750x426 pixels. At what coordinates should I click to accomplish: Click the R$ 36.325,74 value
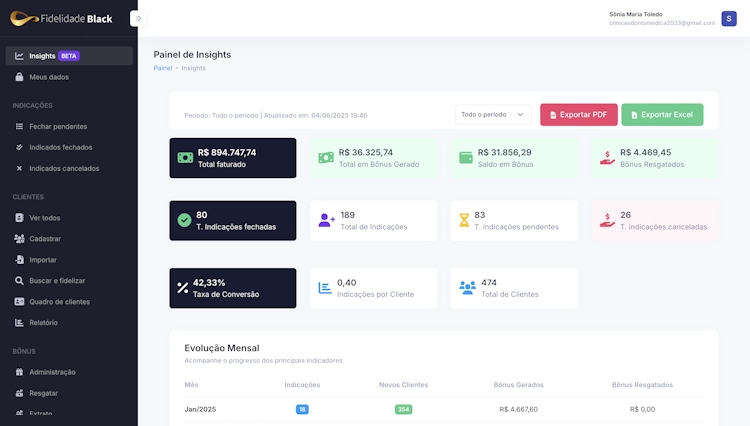pos(366,153)
